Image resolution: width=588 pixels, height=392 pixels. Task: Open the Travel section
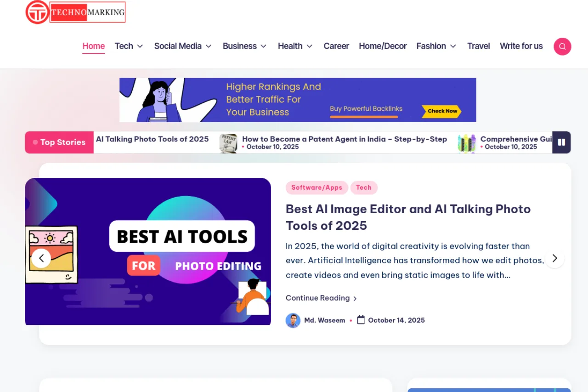(x=478, y=46)
